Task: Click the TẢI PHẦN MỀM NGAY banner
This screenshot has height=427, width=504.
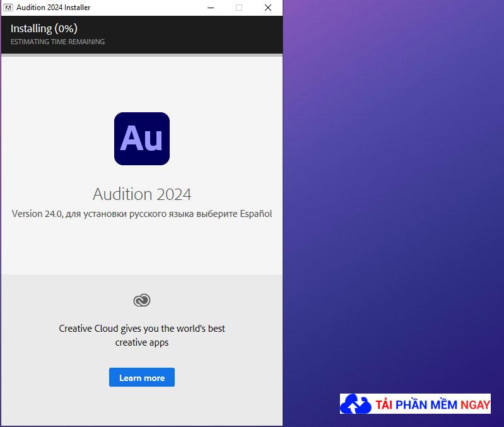Action: pyautogui.click(x=415, y=404)
